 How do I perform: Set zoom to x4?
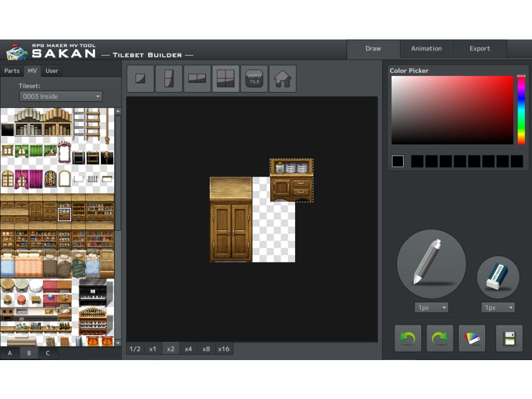click(188, 349)
